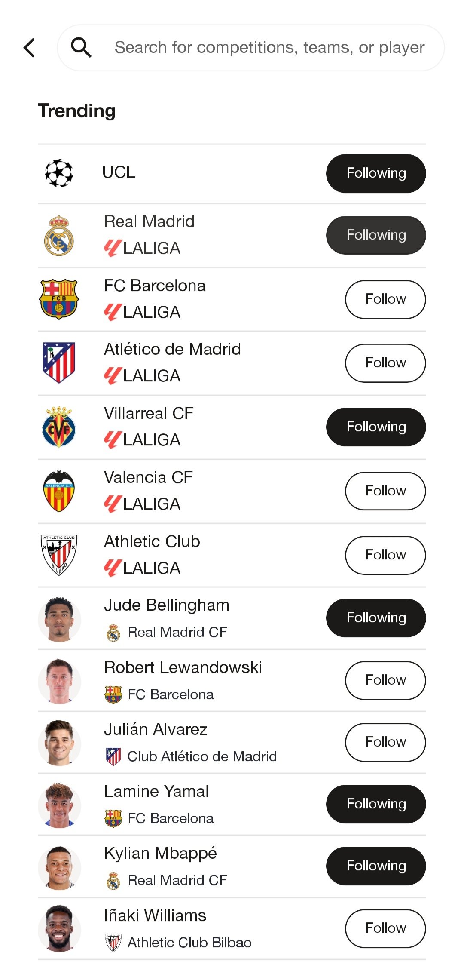Follow Valencia CF team
The height and width of the screenshot is (980, 464).
(385, 491)
